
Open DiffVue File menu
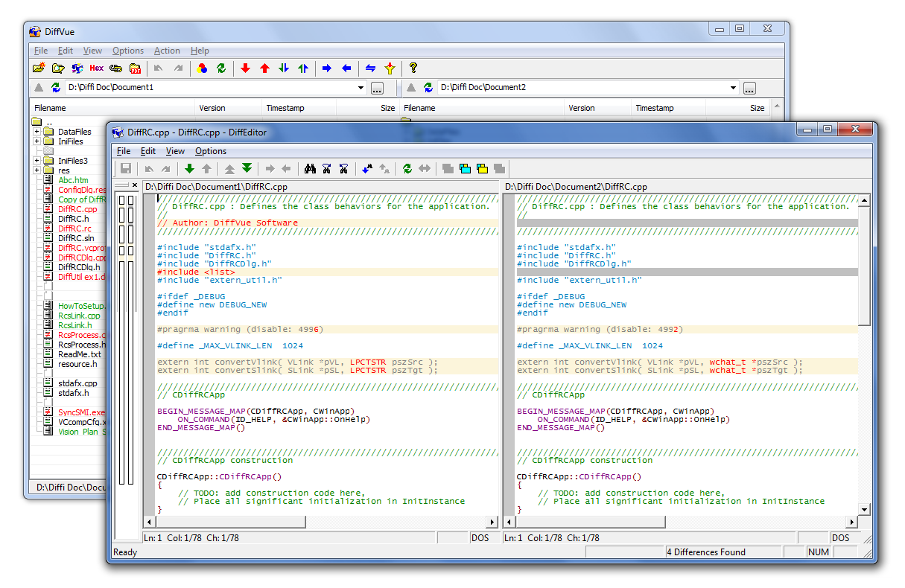coord(41,51)
